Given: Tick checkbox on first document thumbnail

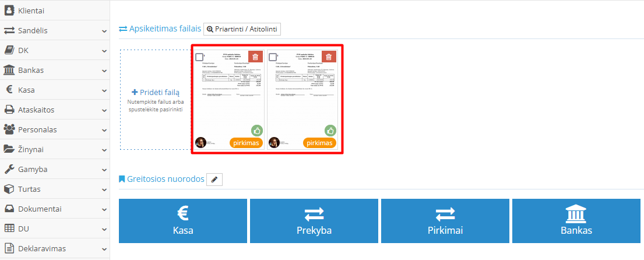Looking at the screenshot, I should click(199, 57).
